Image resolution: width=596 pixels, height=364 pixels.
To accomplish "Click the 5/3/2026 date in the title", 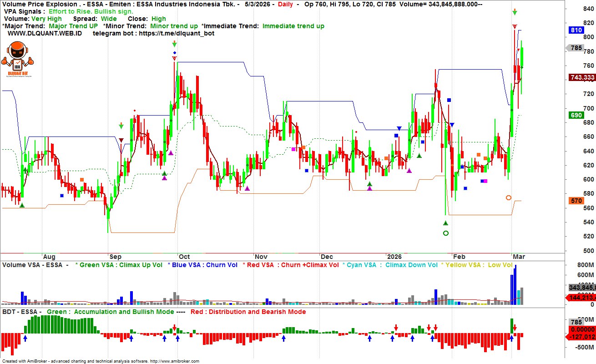I will [258, 4].
